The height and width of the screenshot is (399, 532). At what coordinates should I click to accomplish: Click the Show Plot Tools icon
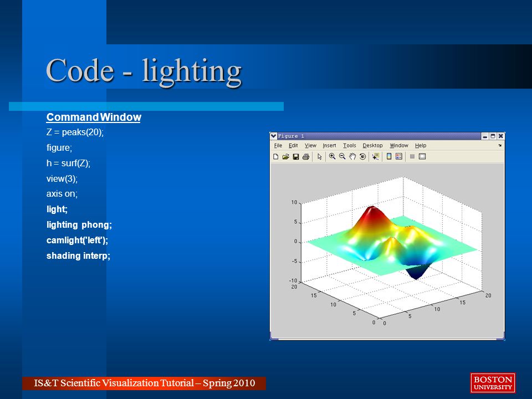coord(422,156)
